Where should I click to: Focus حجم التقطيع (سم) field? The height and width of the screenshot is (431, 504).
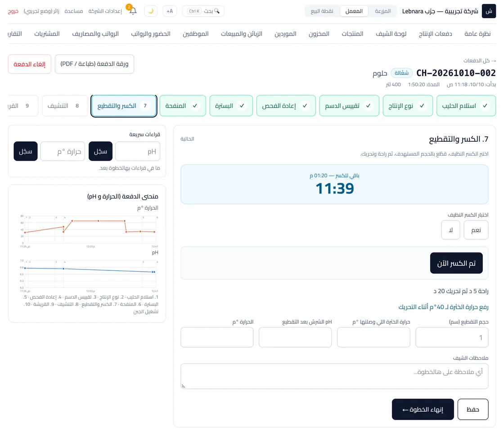click(452, 337)
